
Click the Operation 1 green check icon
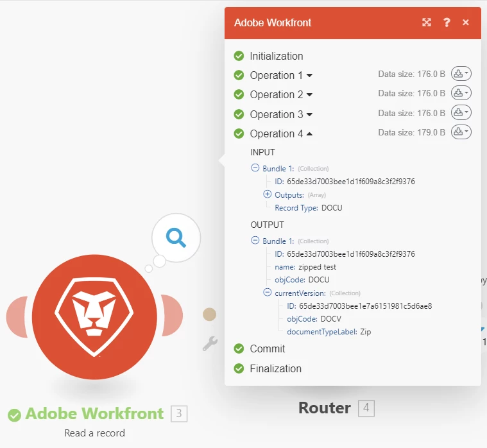click(239, 75)
